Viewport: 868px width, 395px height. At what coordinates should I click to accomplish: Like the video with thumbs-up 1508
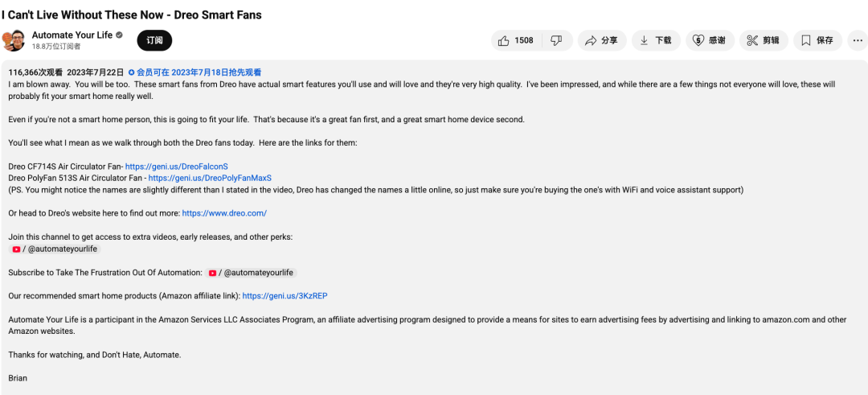click(516, 40)
